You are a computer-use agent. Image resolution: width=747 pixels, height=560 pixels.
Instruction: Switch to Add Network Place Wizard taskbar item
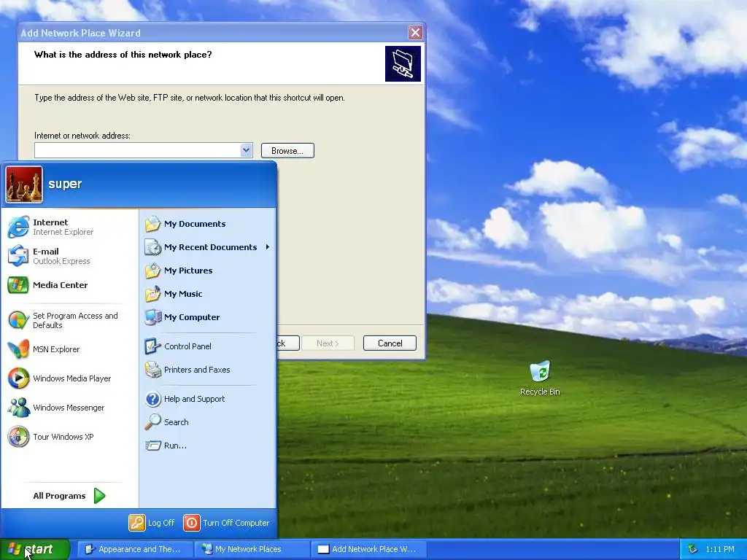coord(369,549)
